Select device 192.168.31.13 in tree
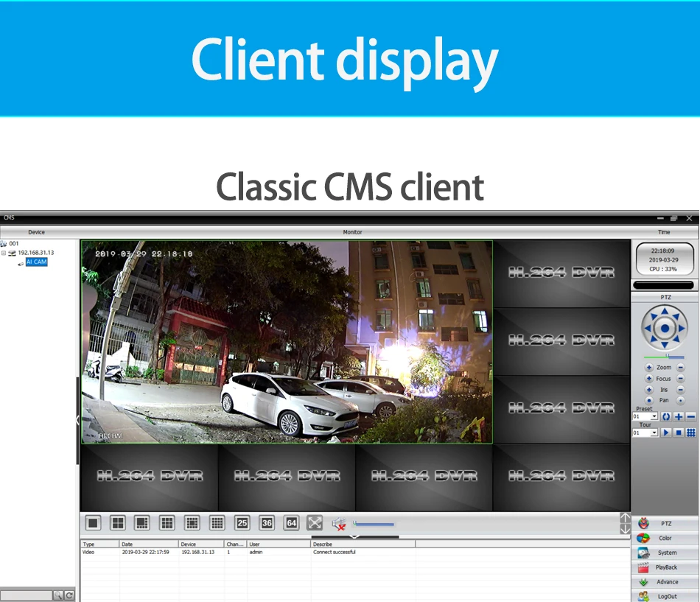Viewport: 700px width, 602px height. tap(35, 253)
